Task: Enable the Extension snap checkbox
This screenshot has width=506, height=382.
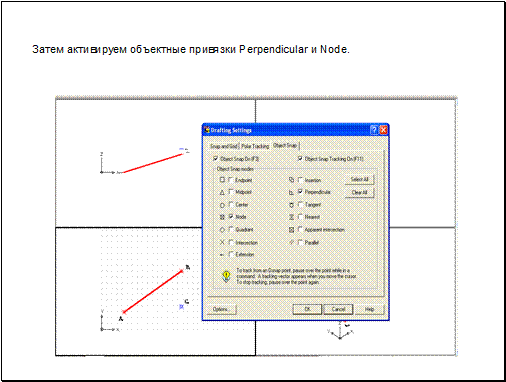Action: [x=231, y=254]
